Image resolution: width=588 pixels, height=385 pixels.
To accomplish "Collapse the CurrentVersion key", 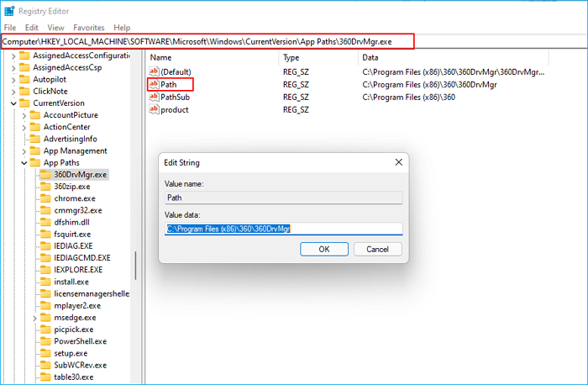I will [x=13, y=103].
